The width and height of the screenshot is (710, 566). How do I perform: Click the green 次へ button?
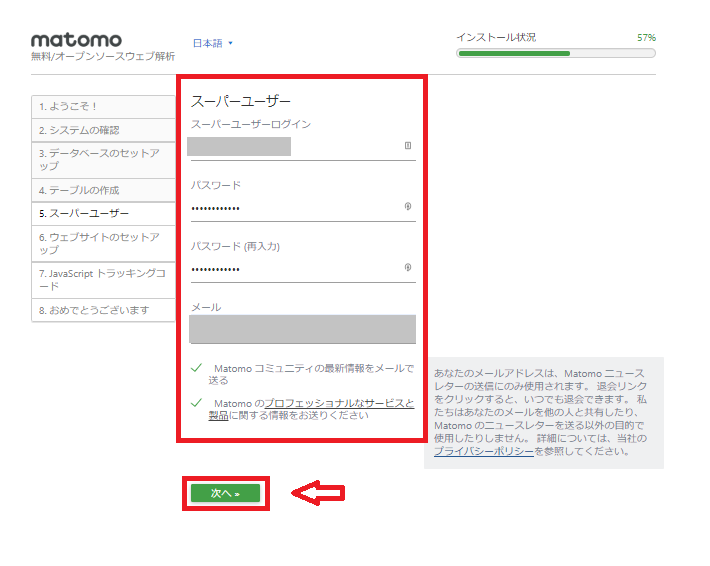[x=225, y=493]
